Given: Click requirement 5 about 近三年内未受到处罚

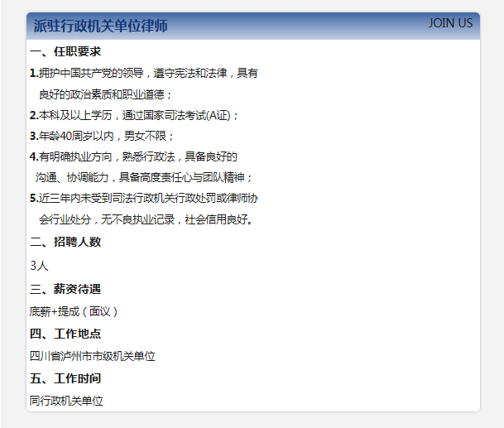Looking at the screenshot, I should pyautogui.click(x=143, y=199).
